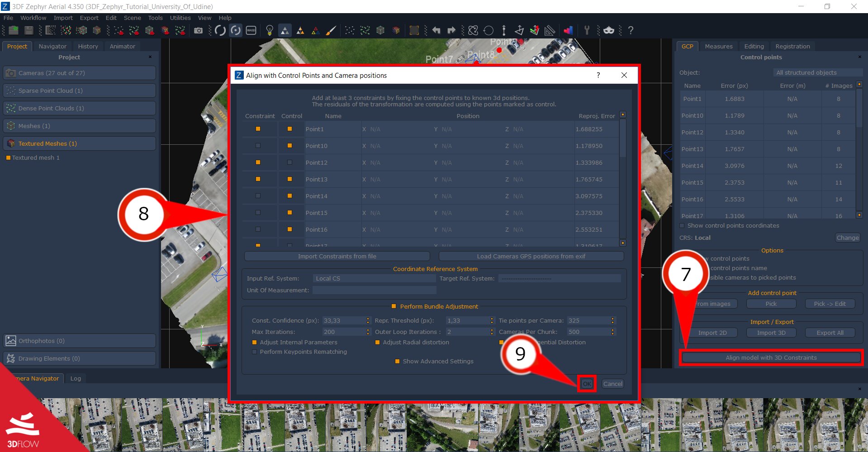Click the Control points panel table scrollbar

(859, 149)
